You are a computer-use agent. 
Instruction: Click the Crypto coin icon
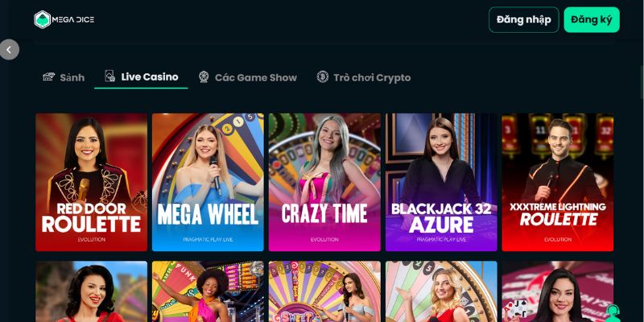[x=323, y=76]
